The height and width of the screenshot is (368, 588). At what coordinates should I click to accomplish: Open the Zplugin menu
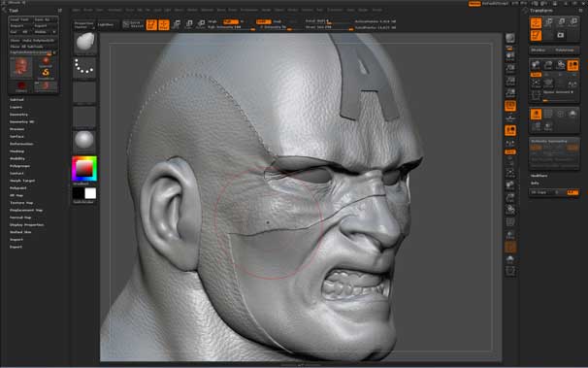click(x=363, y=10)
